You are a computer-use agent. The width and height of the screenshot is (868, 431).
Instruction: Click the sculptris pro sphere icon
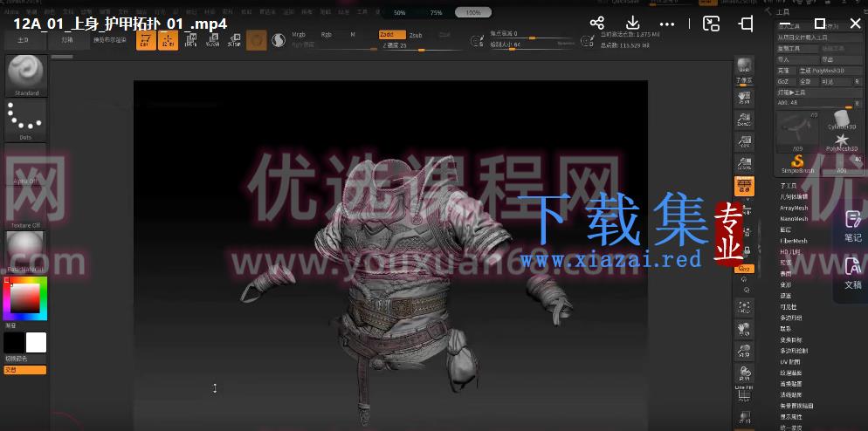click(x=279, y=40)
